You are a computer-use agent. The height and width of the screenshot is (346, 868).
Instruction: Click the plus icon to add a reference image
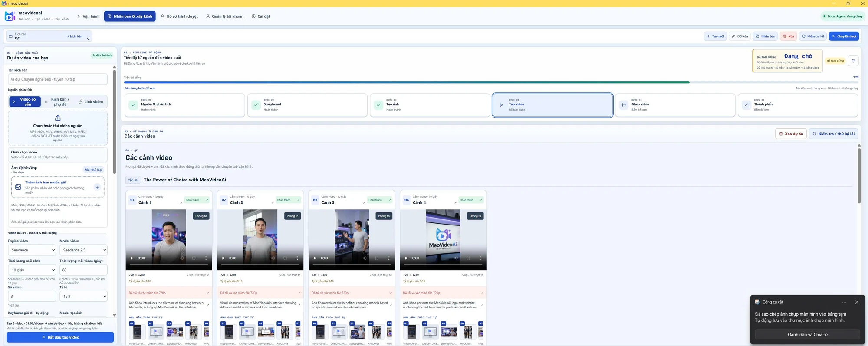(x=97, y=187)
